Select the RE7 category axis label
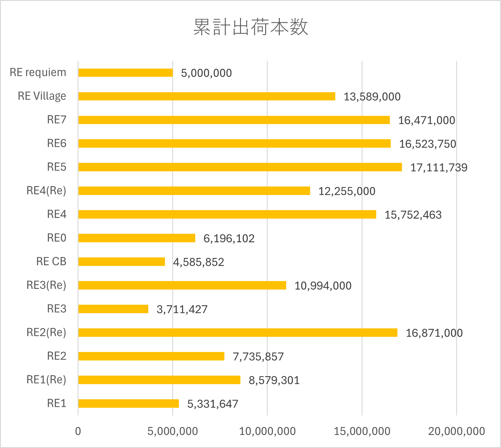 coord(57,120)
